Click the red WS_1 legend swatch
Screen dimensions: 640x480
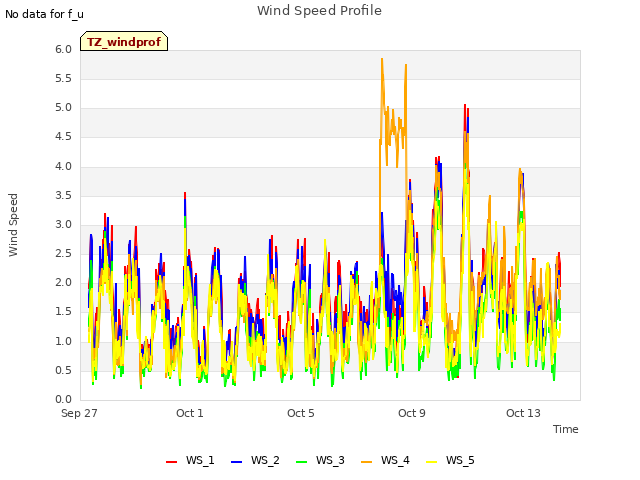point(171,461)
